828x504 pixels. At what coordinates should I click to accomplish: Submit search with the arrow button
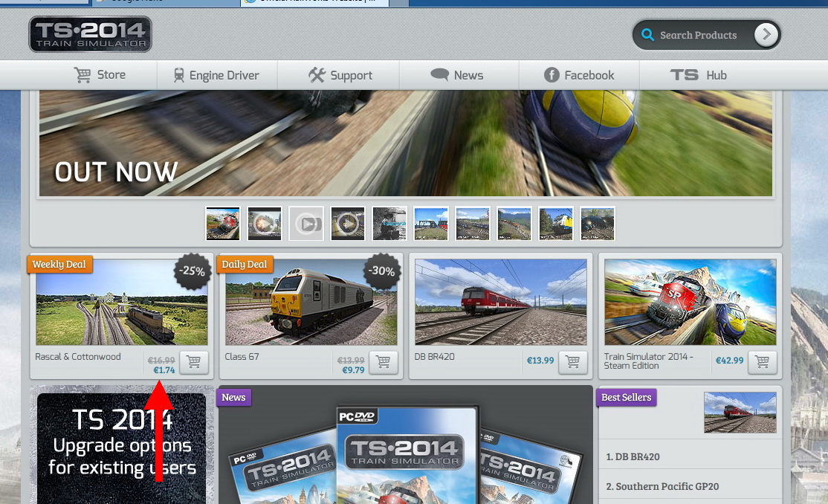tap(766, 35)
